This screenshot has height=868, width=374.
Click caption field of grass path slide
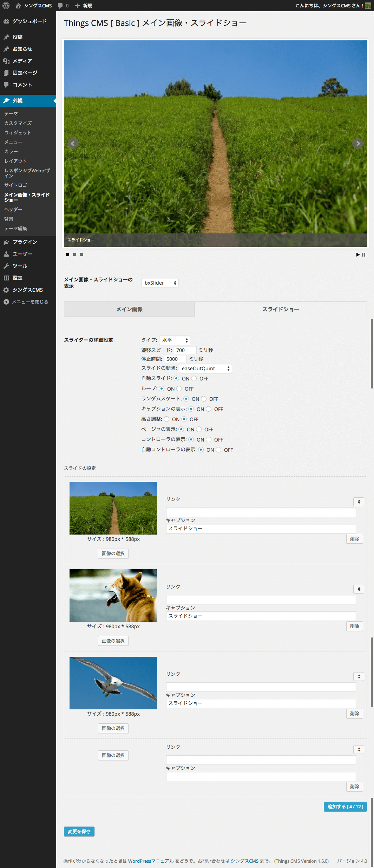coord(261,529)
